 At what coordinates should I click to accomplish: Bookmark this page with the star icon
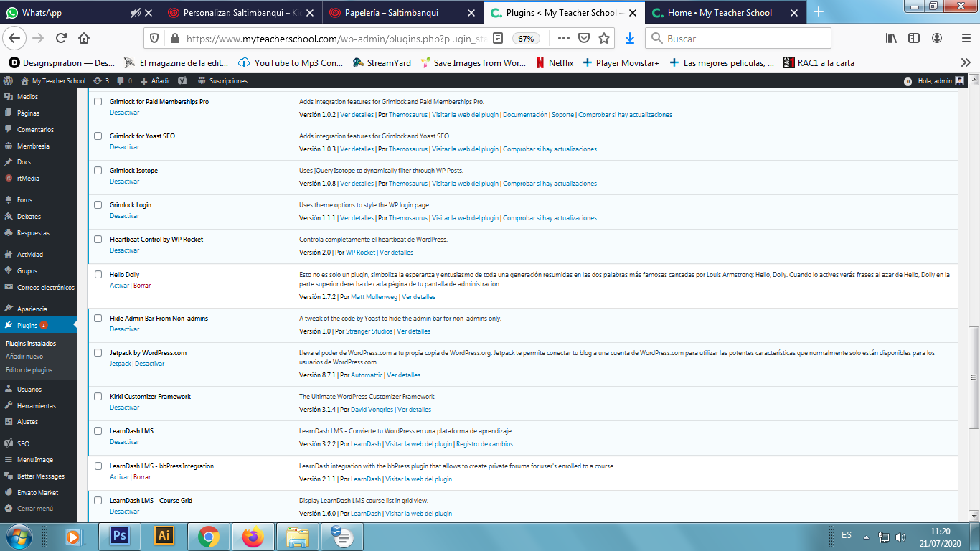[604, 38]
